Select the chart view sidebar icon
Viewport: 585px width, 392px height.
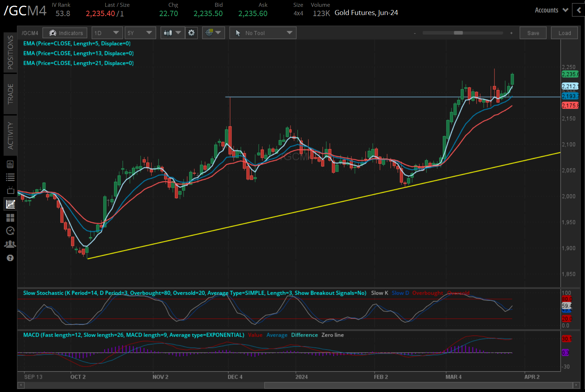(x=10, y=204)
